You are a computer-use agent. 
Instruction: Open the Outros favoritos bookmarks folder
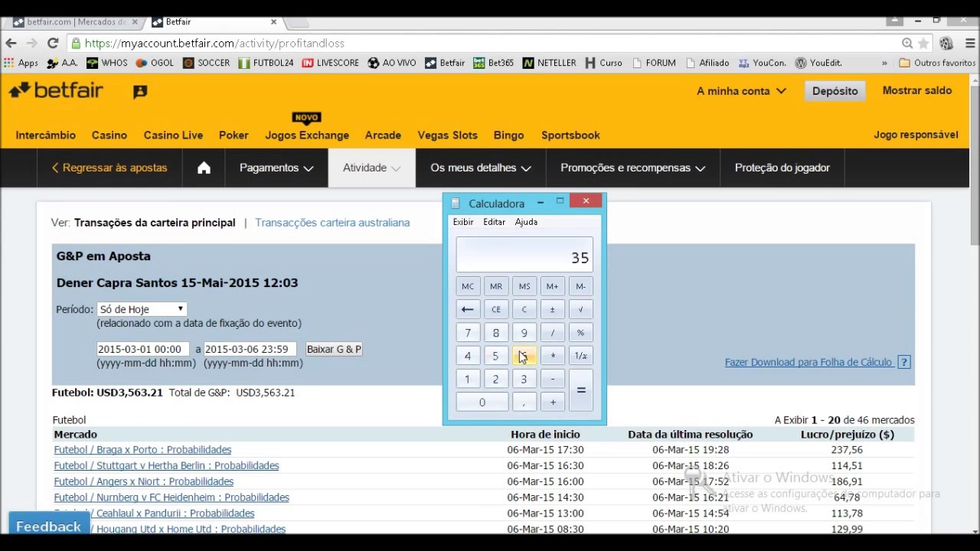(x=937, y=63)
